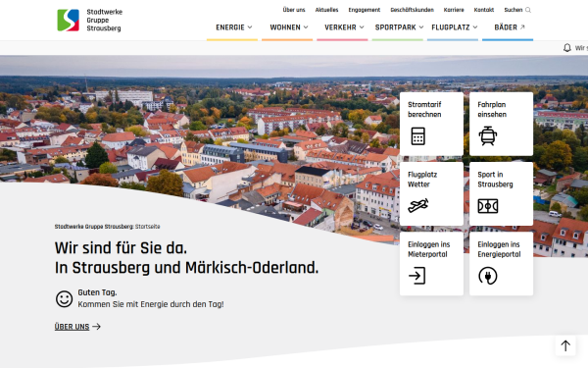Click the calculator icon in Stromtarif berechnen
This screenshot has height=368, width=588.
click(417, 136)
